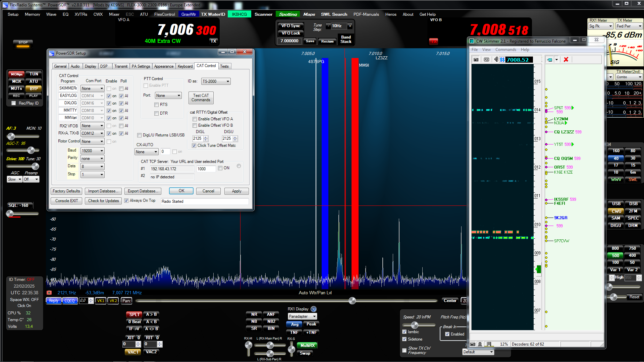The image size is (644, 362).
Task: Click the blue up-down arrows frequency icon
Action: [502, 60]
